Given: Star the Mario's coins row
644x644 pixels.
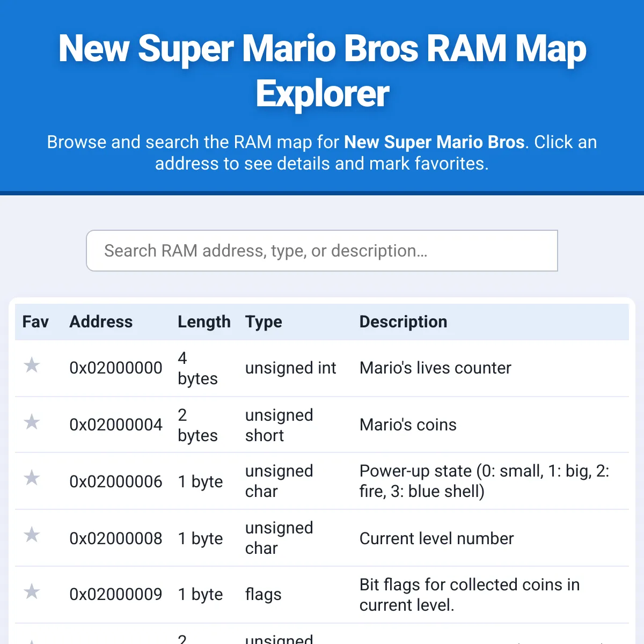Looking at the screenshot, I should pyautogui.click(x=32, y=422).
